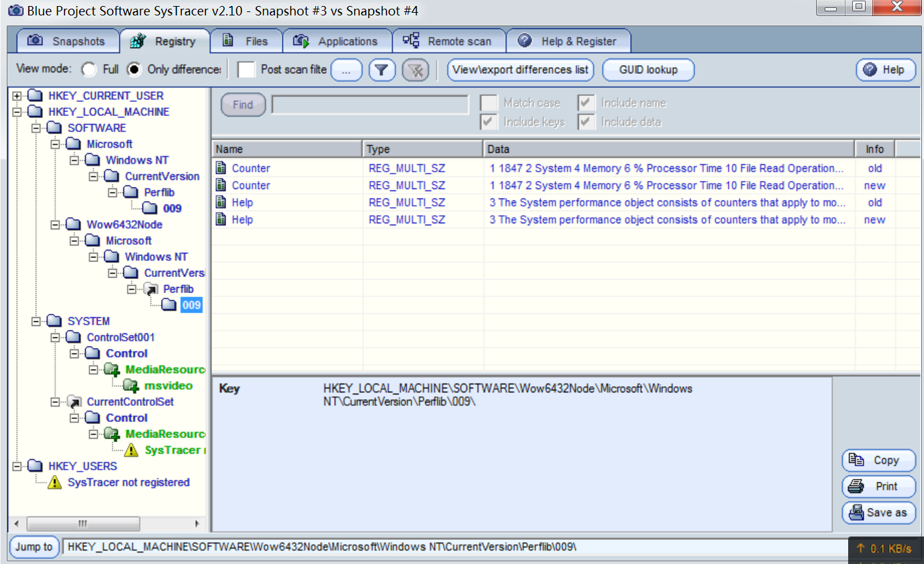The image size is (924, 564).
Task: Click the Wow6432Node folder icon
Action: [74, 225]
